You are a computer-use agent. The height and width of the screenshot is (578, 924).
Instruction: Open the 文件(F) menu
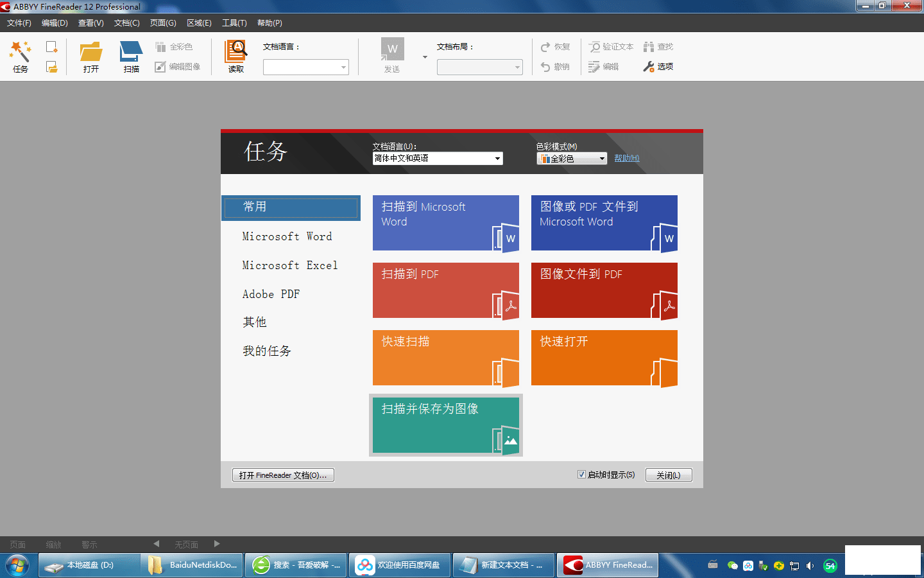[19, 23]
